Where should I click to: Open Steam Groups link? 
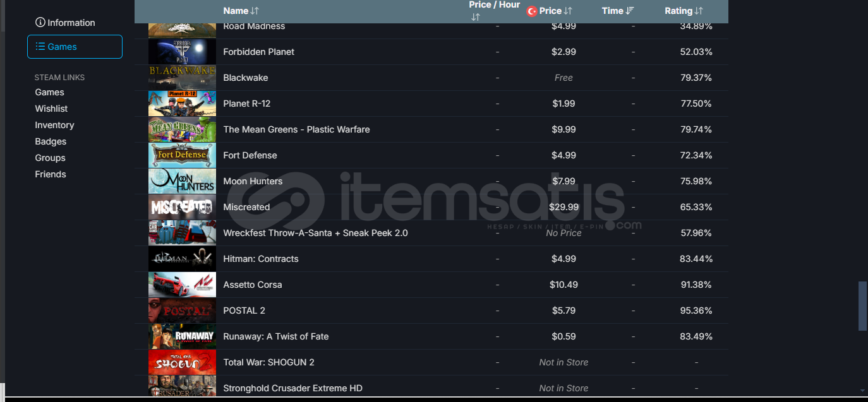coord(50,158)
